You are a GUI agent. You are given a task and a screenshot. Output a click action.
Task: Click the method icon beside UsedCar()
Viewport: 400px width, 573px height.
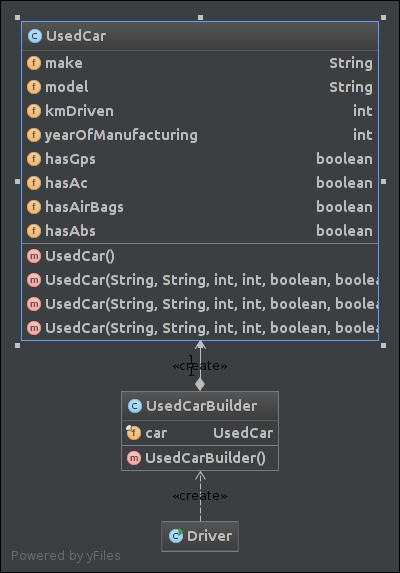pyautogui.click(x=34, y=256)
